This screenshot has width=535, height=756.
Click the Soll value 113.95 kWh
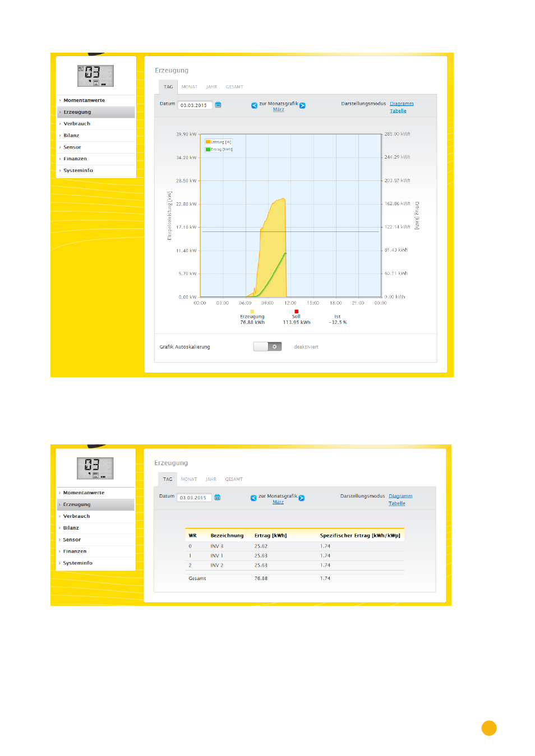click(297, 322)
